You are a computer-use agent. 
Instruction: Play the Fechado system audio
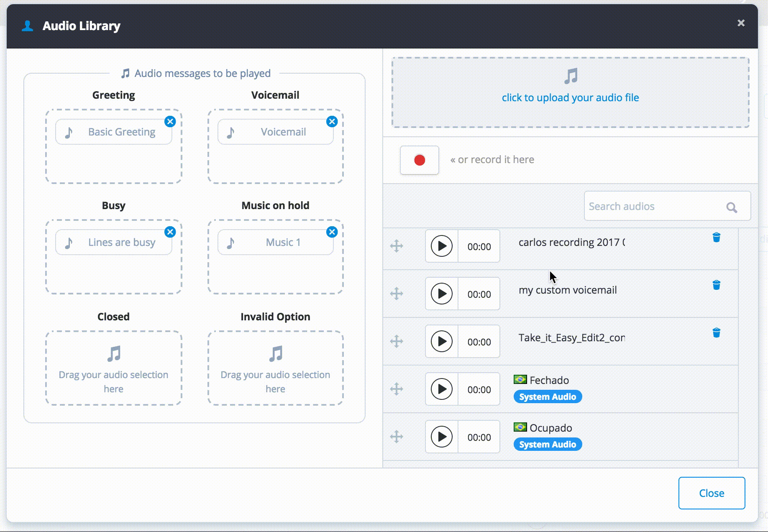442,389
